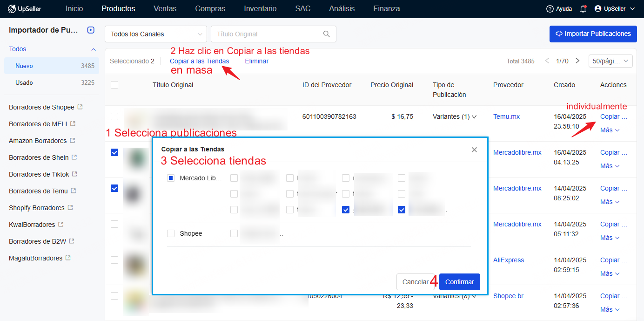Open the Análisis menu
Viewport: 644px width, 321px height.
[x=342, y=9]
